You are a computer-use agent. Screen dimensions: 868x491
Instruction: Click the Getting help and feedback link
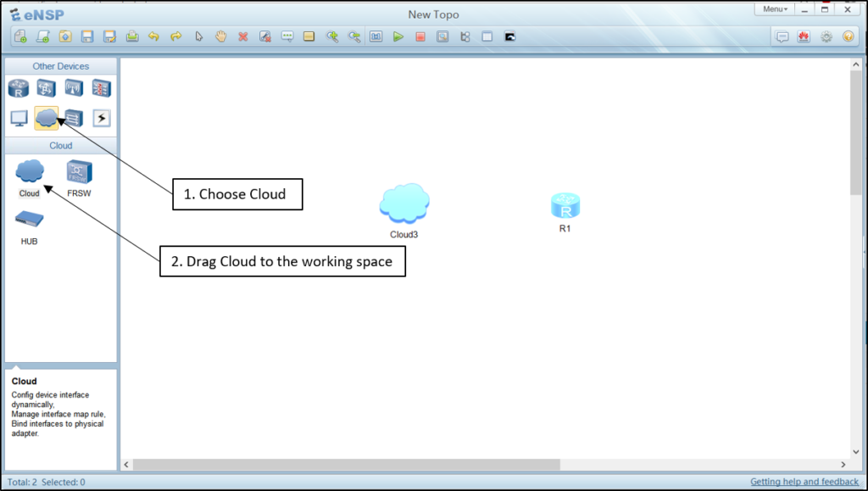point(804,481)
